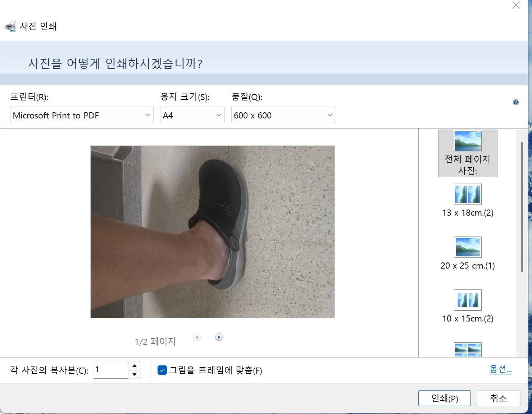Open the 프린터 dropdown Microsoft Print to PDF
This screenshot has height=414, width=532.
pyautogui.click(x=82, y=115)
